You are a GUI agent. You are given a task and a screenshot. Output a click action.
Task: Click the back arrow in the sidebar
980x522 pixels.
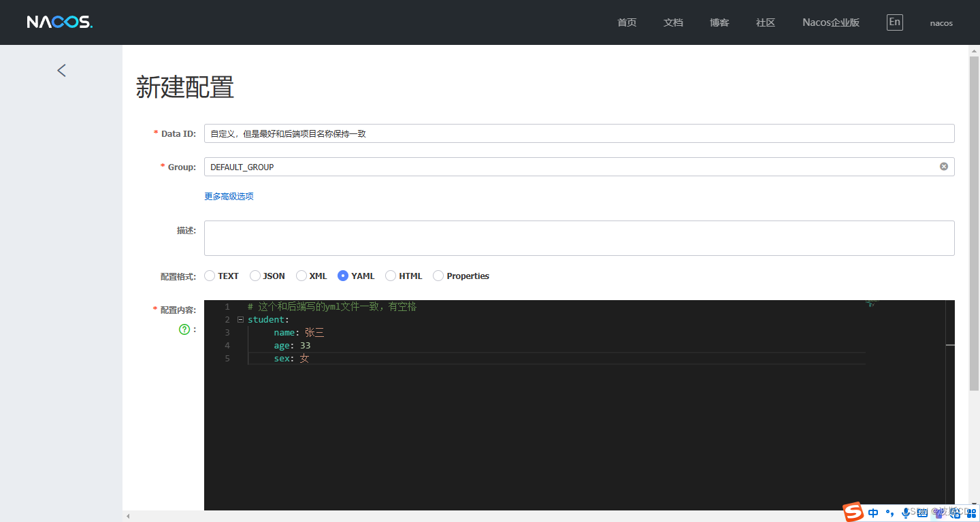[x=61, y=70]
